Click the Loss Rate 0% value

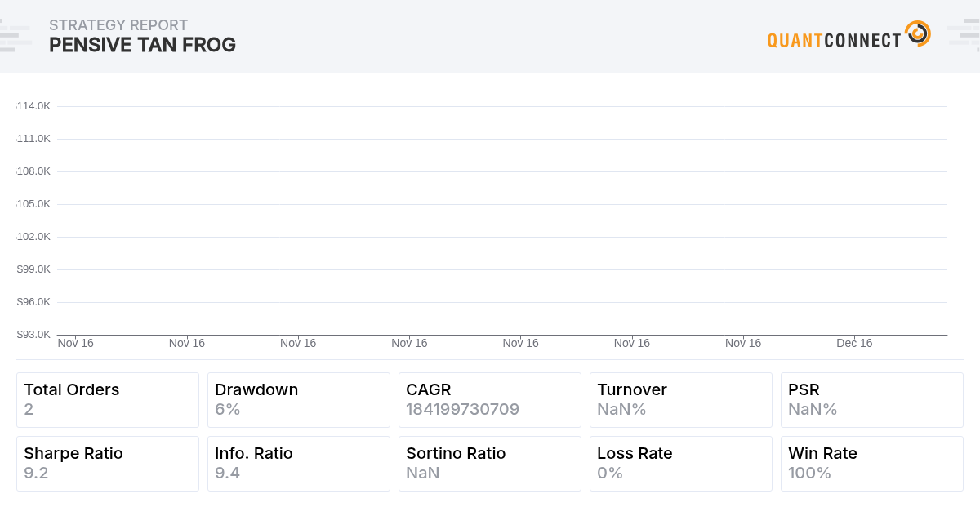[x=610, y=473]
